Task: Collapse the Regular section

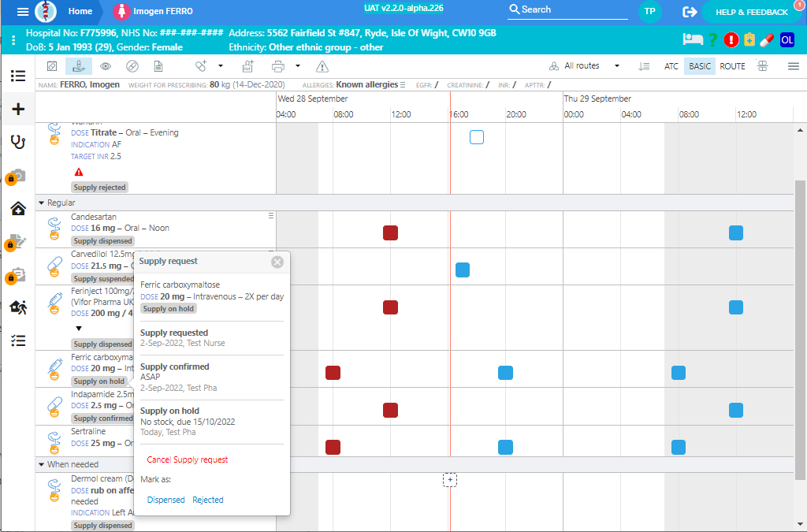Action: (41, 203)
